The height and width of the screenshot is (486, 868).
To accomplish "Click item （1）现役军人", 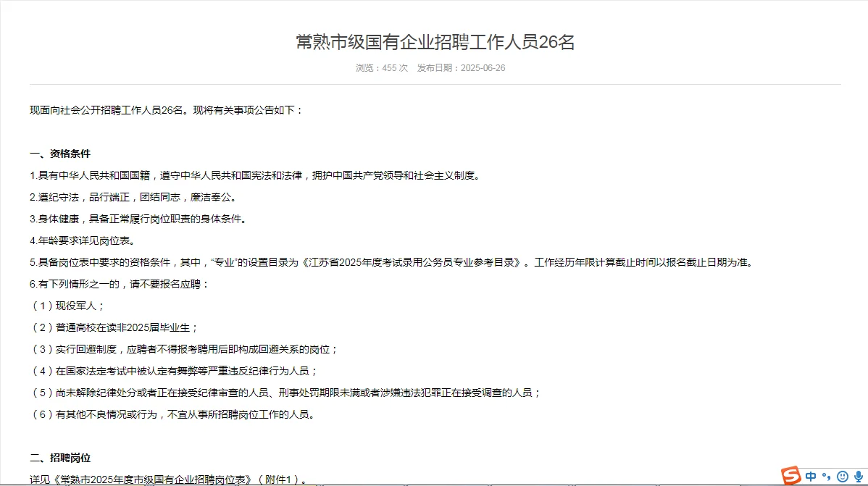I will (67, 306).
